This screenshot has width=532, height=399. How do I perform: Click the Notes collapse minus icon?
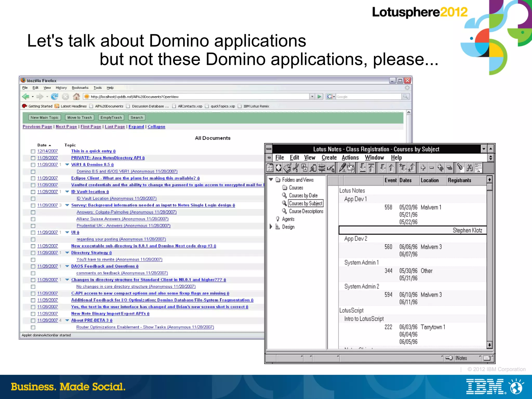(x=431, y=168)
